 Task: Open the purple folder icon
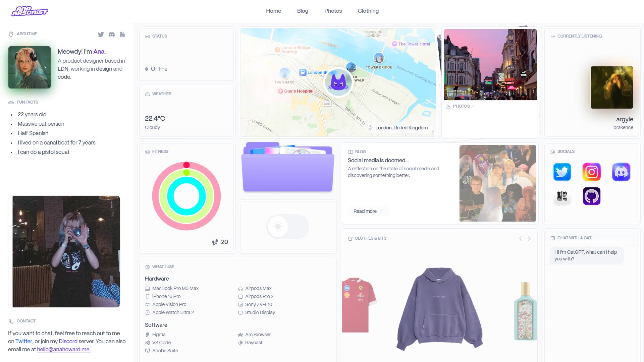tap(288, 167)
